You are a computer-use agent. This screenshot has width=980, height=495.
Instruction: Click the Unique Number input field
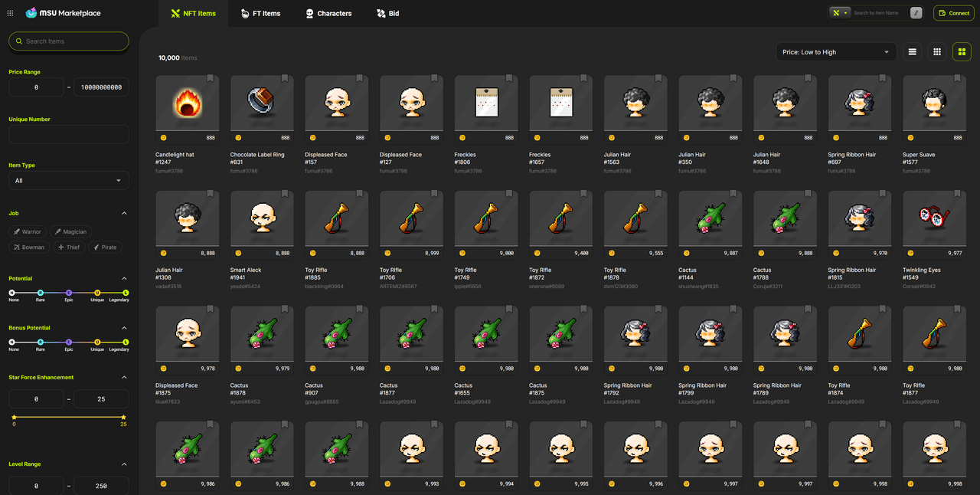point(68,134)
